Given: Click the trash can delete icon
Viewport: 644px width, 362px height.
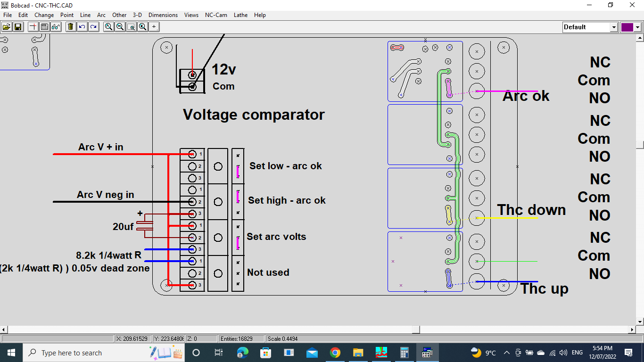Looking at the screenshot, I should [x=71, y=27].
